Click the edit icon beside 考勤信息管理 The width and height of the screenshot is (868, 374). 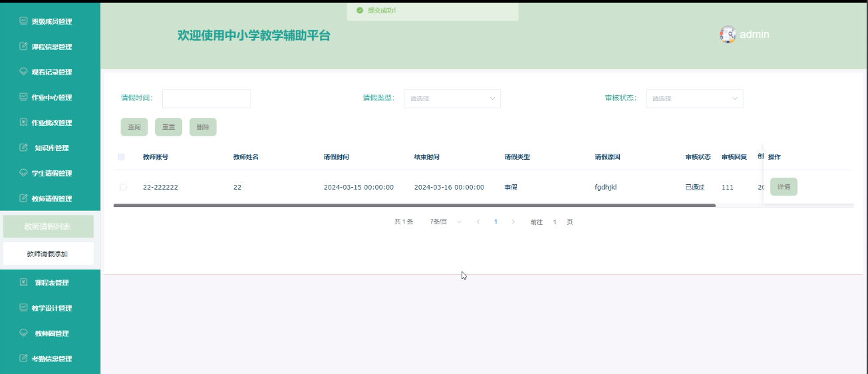pos(24,359)
